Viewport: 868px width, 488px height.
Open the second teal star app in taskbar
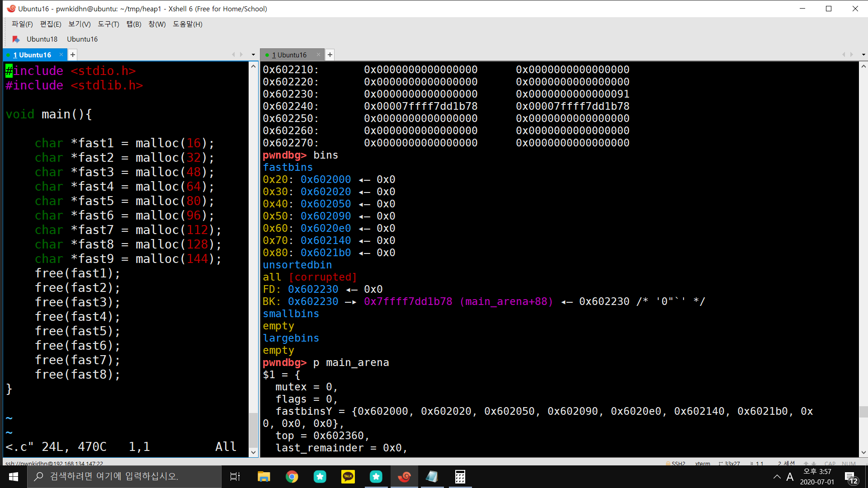(x=376, y=477)
